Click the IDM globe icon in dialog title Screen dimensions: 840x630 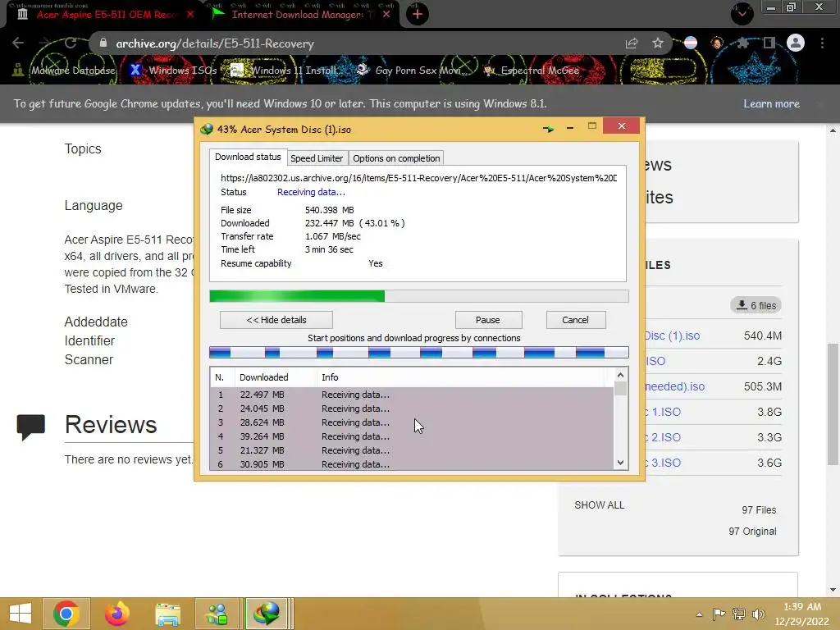click(x=206, y=129)
